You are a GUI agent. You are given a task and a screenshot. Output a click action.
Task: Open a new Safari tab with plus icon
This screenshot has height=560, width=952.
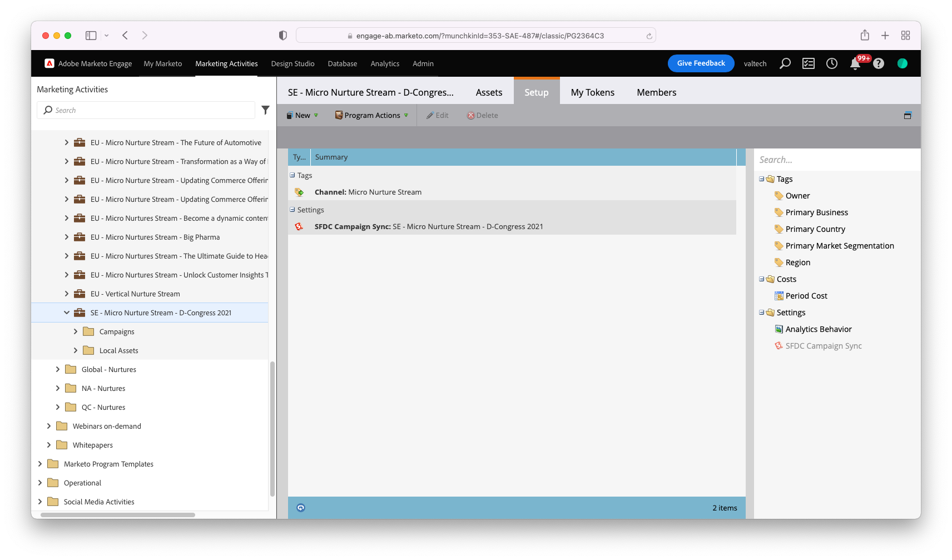click(885, 36)
